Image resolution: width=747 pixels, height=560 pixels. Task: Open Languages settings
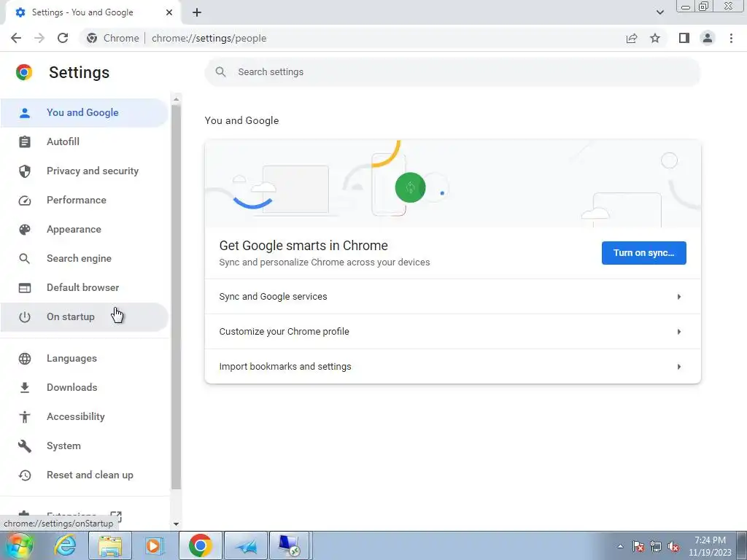click(84, 359)
